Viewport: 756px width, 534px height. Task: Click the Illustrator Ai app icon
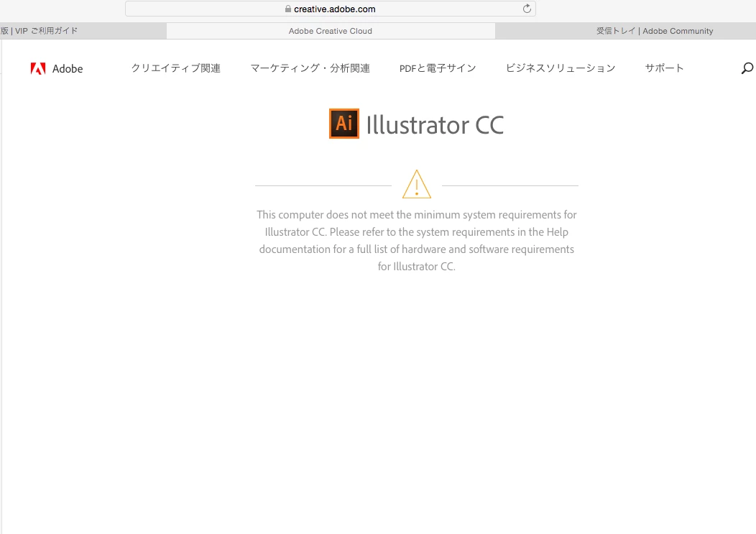click(x=344, y=124)
